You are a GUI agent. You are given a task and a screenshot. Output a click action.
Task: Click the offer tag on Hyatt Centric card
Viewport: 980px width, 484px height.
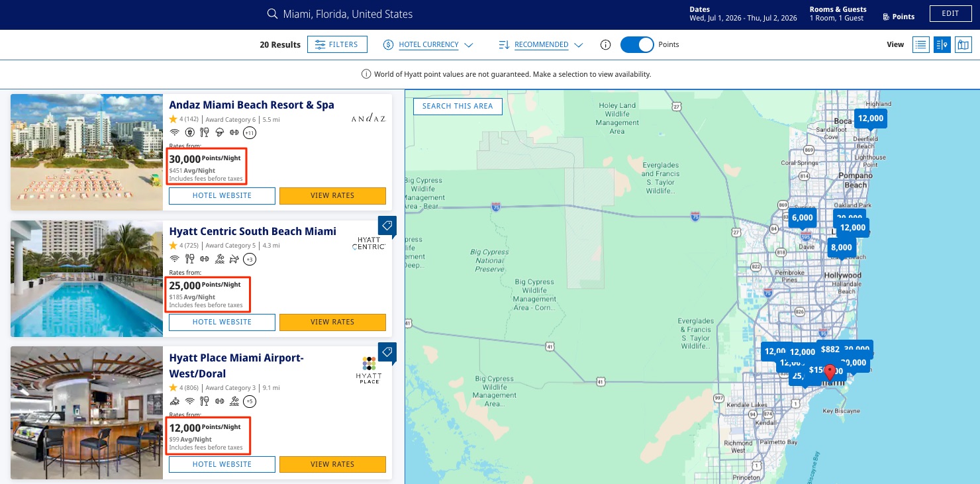[x=387, y=226]
